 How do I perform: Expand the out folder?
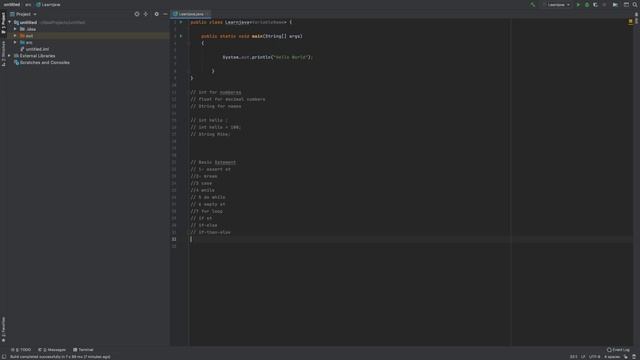[x=15, y=36]
